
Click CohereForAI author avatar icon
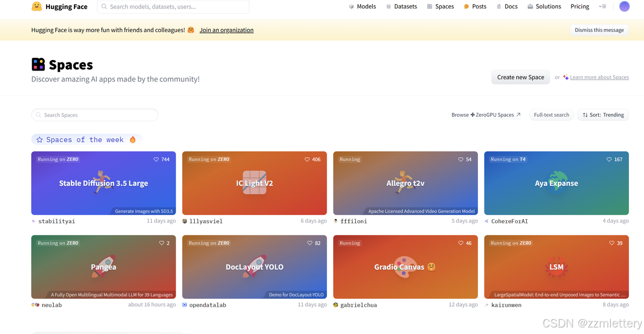[487, 221]
